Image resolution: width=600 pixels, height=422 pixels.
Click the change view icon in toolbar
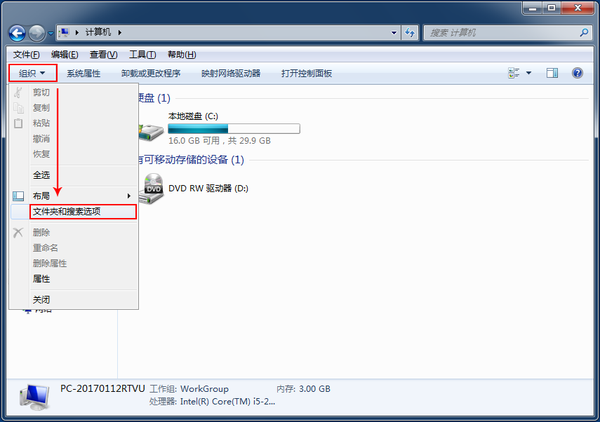(x=514, y=73)
